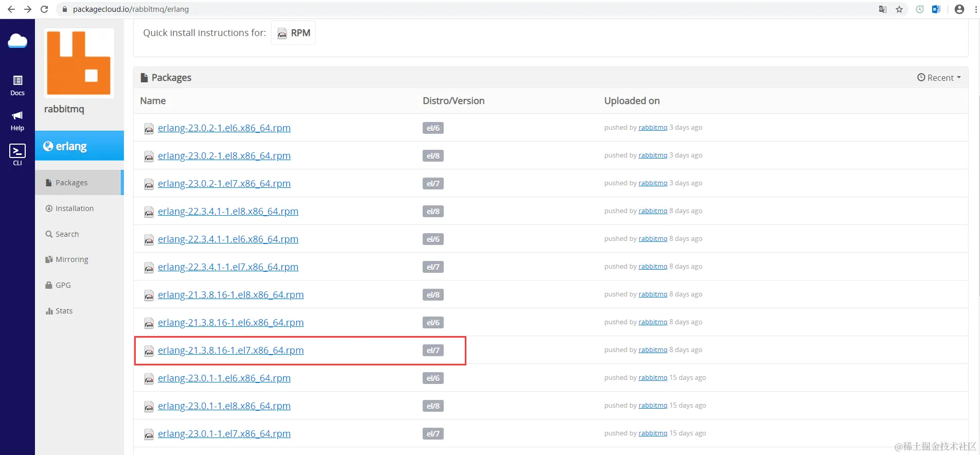The width and height of the screenshot is (980, 455).
Task: Click rpm icon beside erlang-21.3.8.16-1.el8 package
Action: [x=149, y=295]
